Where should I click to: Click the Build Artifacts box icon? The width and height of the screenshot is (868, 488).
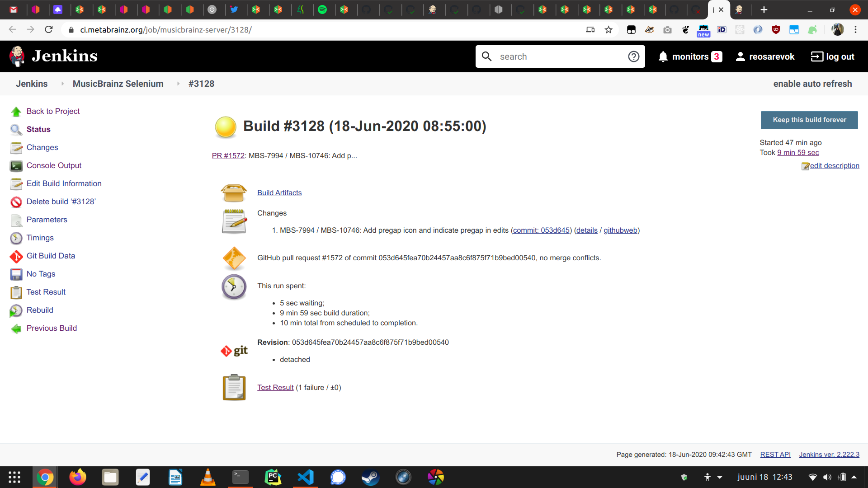pos(234,193)
